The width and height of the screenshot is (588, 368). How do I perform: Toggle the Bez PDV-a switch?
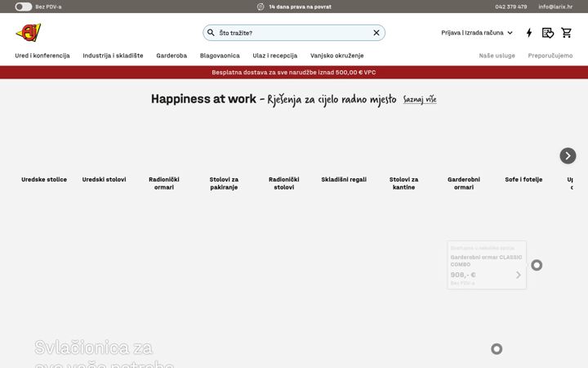pyautogui.click(x=23, y=7)
